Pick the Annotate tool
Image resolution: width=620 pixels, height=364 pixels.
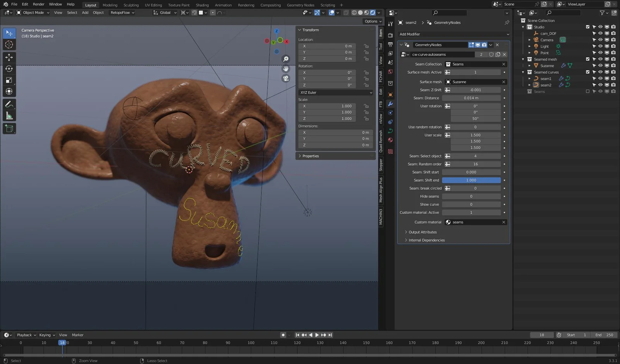[9, 104]
